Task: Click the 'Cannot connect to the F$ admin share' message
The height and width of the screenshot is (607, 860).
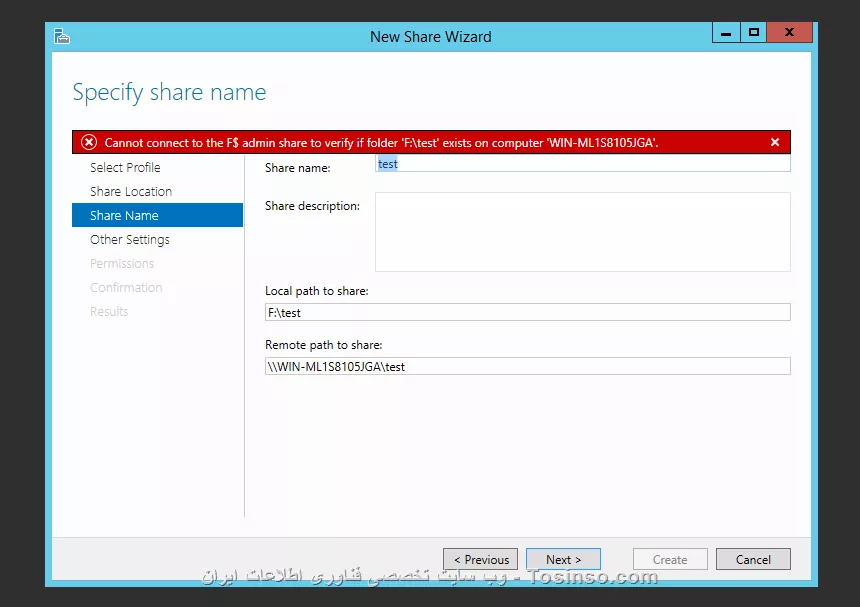Action: pos(381,143)
